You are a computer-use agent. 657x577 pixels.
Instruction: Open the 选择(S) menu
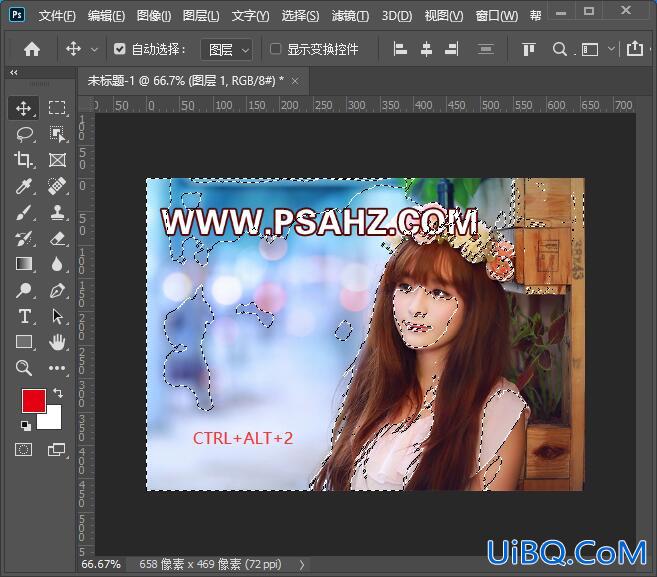pos(300,16)
